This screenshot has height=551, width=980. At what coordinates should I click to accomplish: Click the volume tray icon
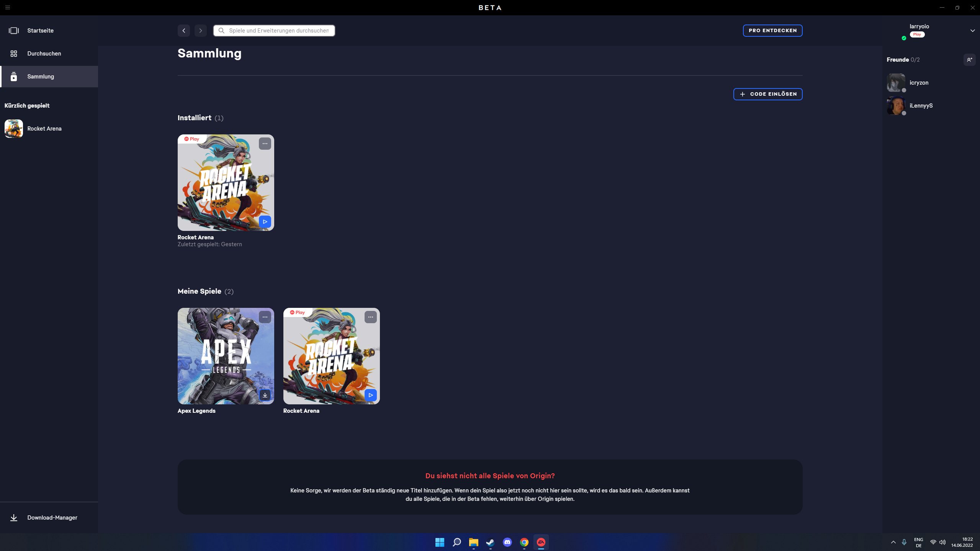coord(942,542)
